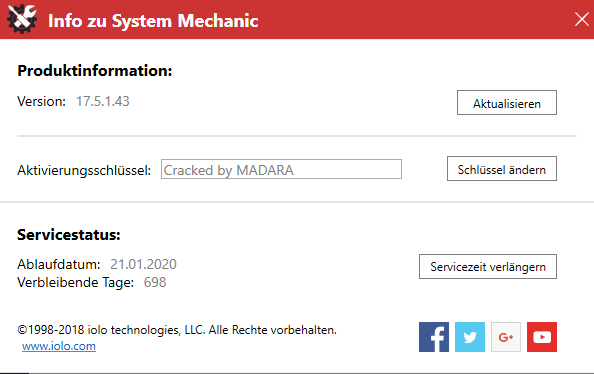Click the Aktualisieren button

click(x=507, y=102)
